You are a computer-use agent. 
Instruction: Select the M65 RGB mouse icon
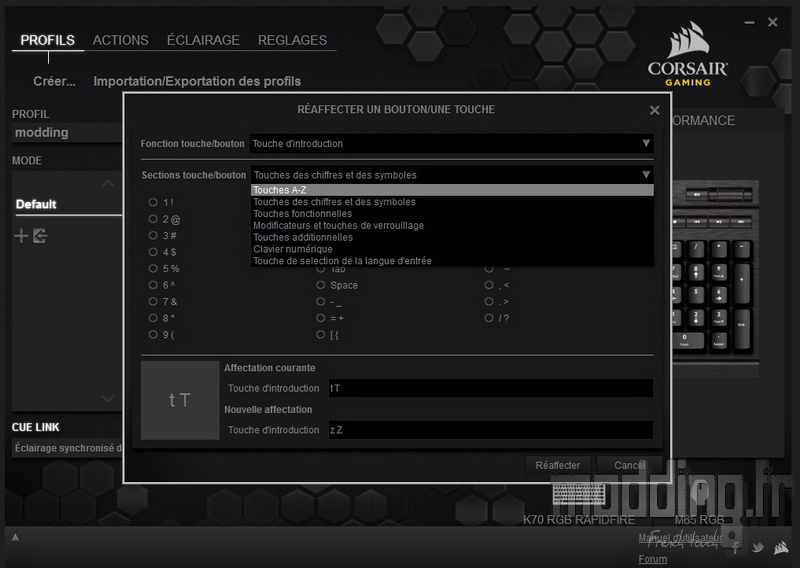click(699, 494)
